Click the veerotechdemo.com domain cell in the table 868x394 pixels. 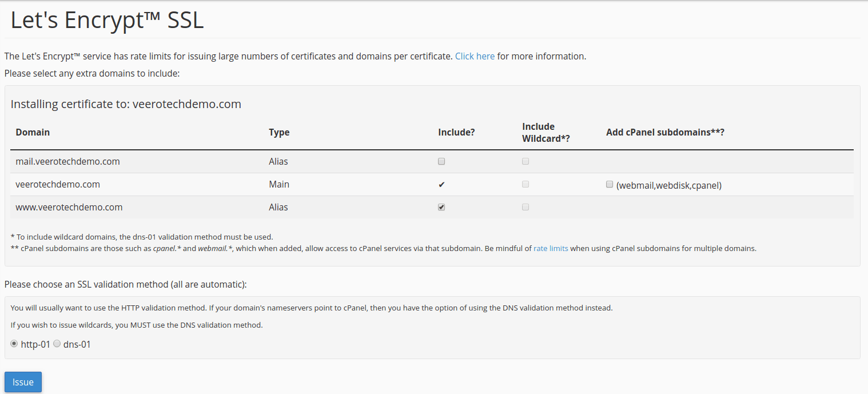[58, 184]
